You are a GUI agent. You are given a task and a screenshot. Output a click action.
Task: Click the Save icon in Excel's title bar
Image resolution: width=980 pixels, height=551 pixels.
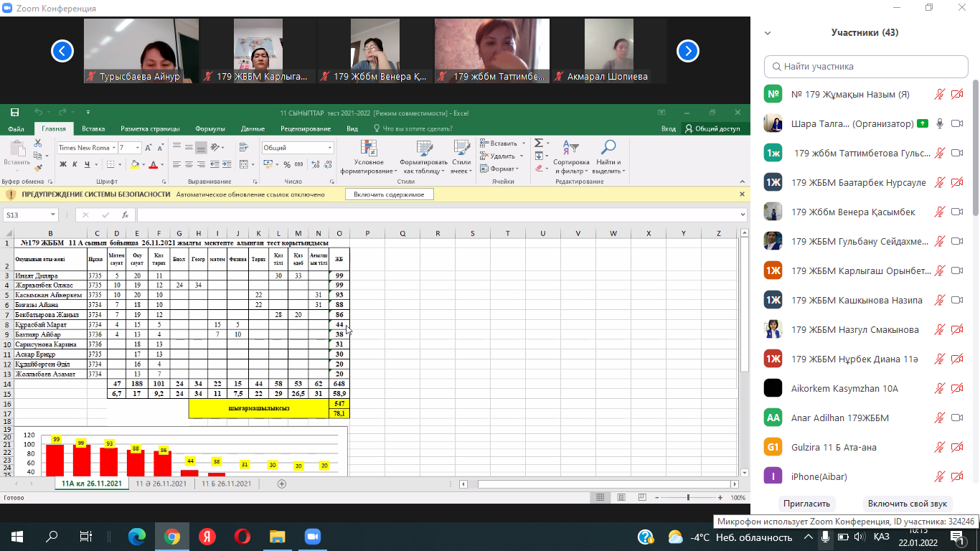click(x=14, y=113)
